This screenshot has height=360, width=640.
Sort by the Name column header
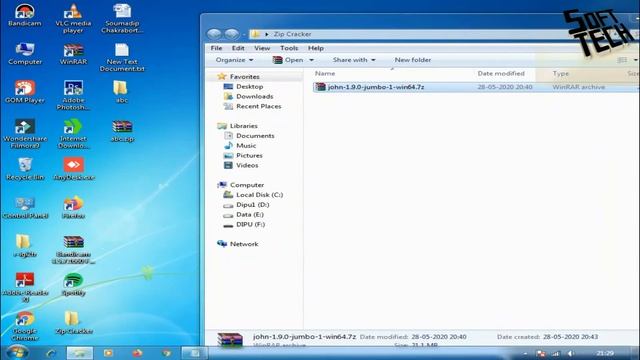tap(325, 73)
